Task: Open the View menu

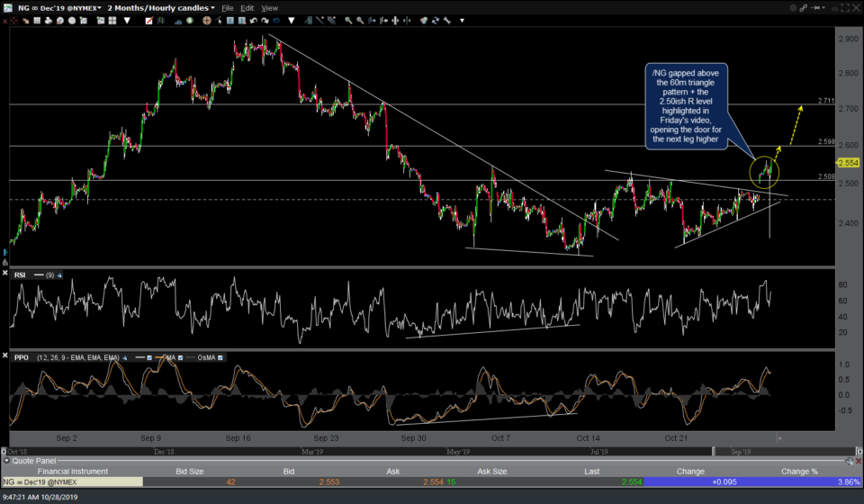Action: (269, 8)
